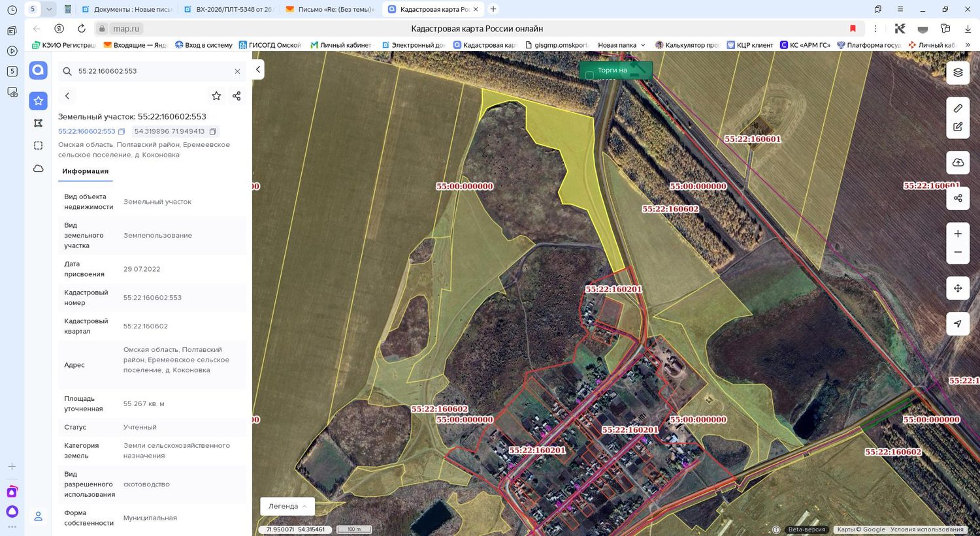The image size is (980, 536).
Task: Clear the cadastral search field
Action: coord(237,71)
